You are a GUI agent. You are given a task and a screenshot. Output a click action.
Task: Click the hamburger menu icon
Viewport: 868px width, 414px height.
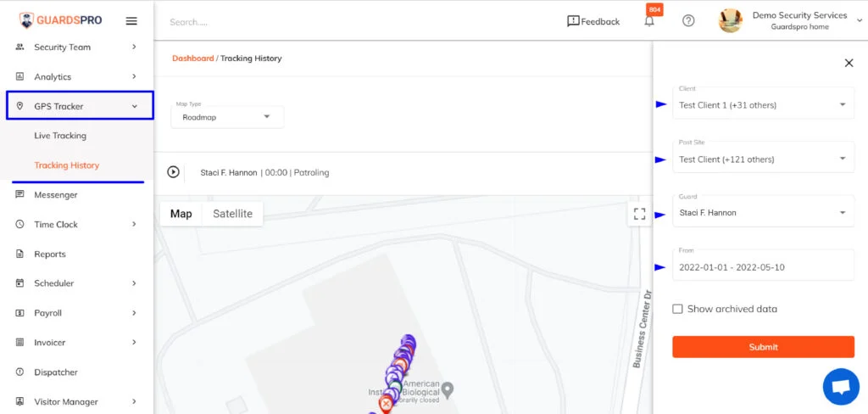pos(131,21)
